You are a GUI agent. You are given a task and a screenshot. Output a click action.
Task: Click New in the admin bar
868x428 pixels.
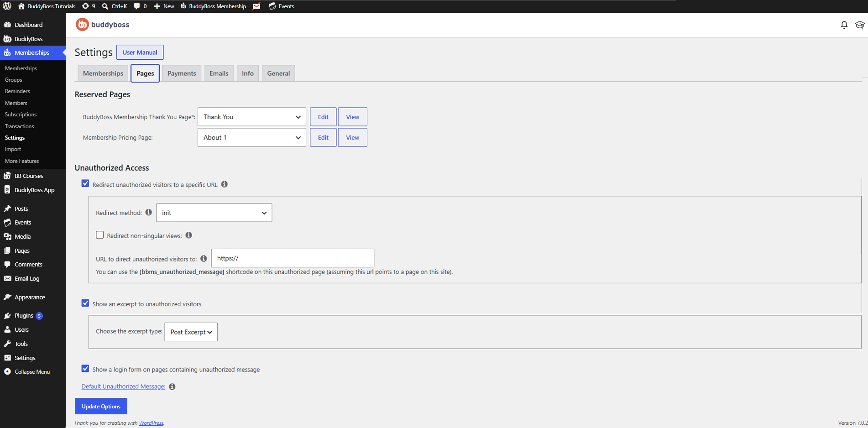[x=164, y=6]
